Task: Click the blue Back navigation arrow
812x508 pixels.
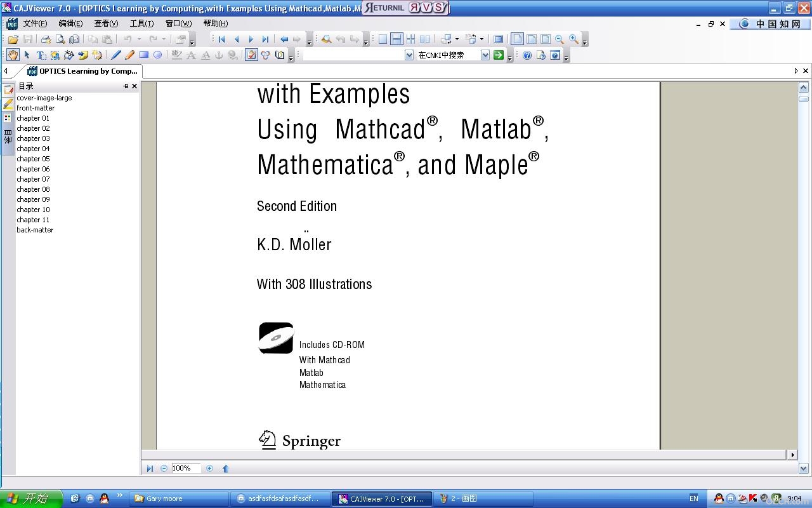Action: pos(284,39)
